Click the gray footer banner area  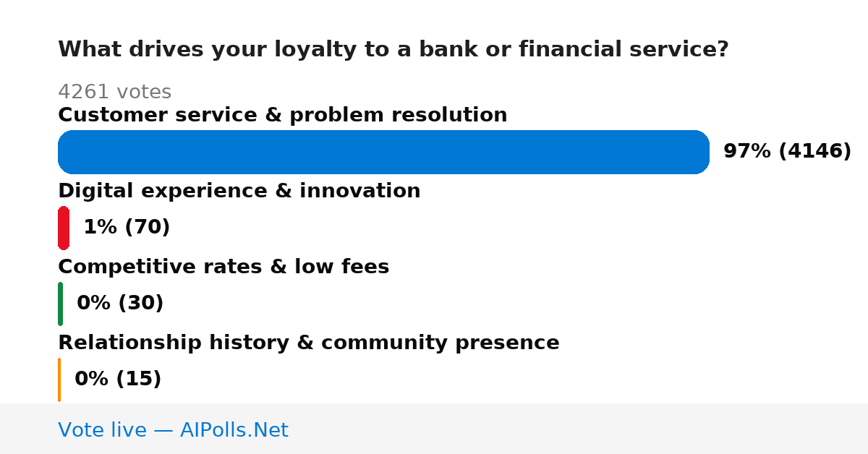coord(434,429)
